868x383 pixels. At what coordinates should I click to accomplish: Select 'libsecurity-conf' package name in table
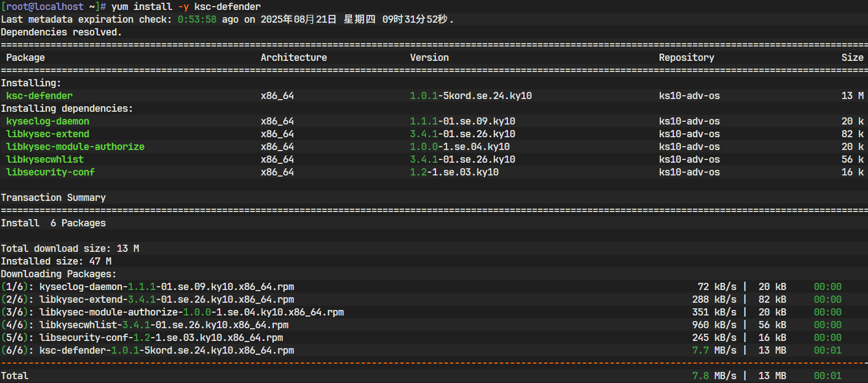[50, 172]
